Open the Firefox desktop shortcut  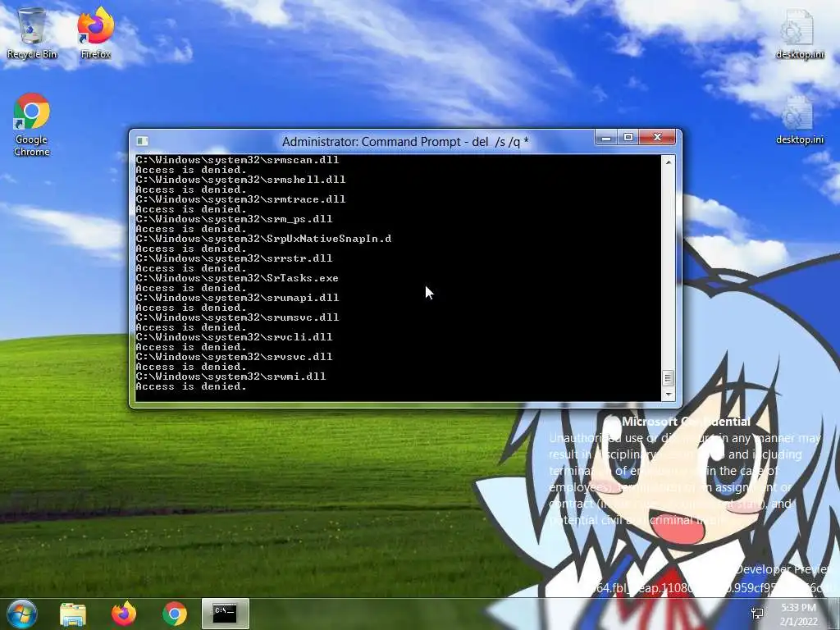pyautogui.click(x=95, y=33)
